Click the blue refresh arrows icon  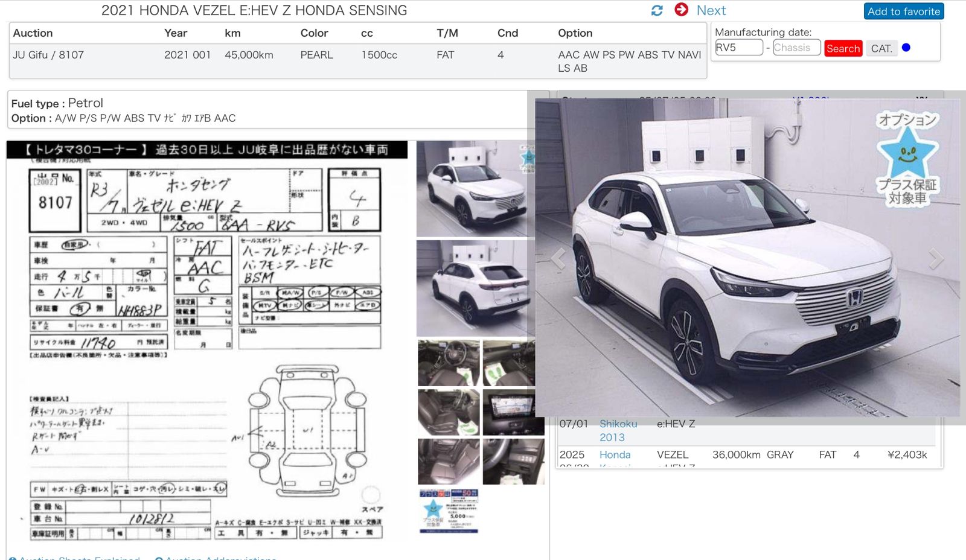(x=657, y=10)
